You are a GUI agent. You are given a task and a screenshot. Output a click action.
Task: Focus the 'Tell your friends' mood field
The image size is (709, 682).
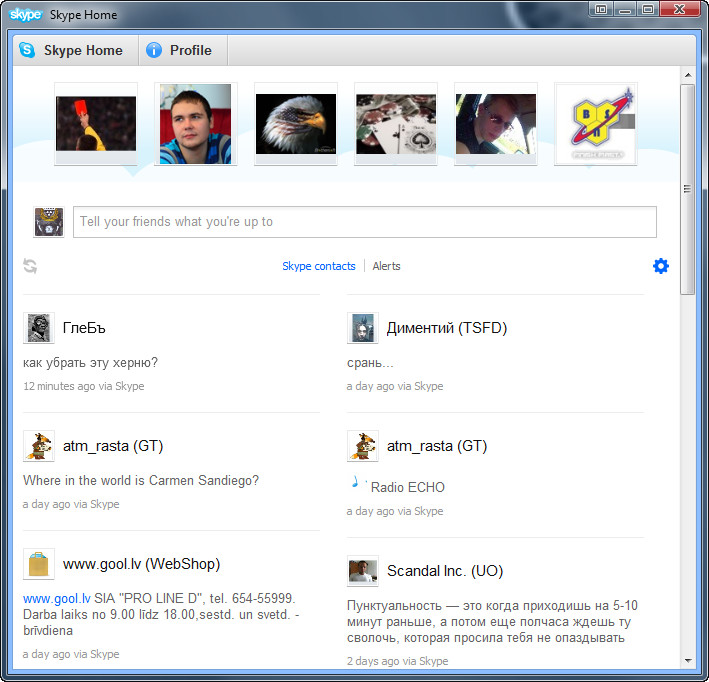point(365,222)
